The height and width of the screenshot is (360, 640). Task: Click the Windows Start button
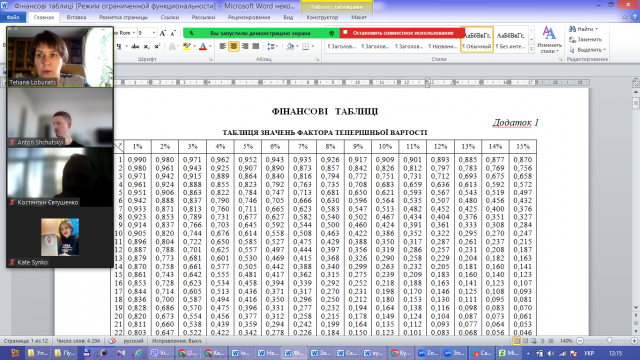pyautogui.click(x=15, y=353)
